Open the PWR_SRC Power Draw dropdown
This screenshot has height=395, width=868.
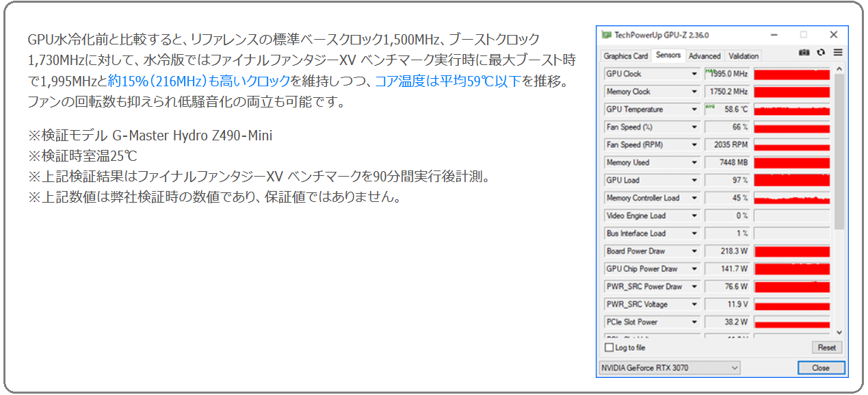click(694, 287)
